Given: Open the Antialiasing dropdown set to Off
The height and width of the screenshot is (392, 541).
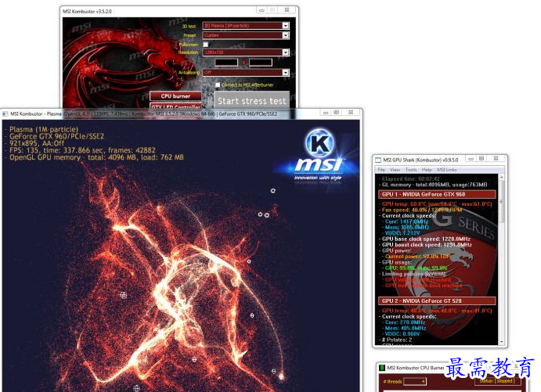Looking at the screenshot, I should 246,73.
